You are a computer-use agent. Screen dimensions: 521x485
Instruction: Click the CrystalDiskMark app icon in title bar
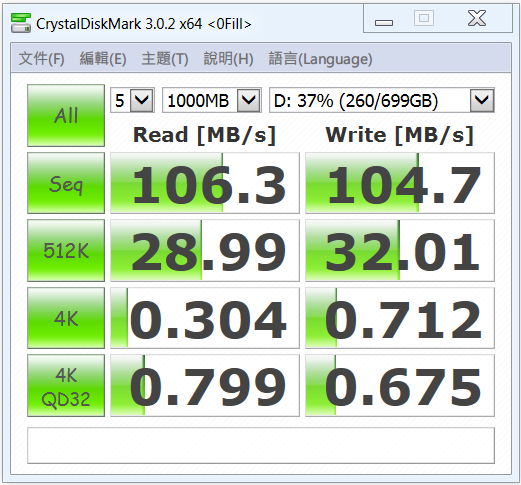21,23
